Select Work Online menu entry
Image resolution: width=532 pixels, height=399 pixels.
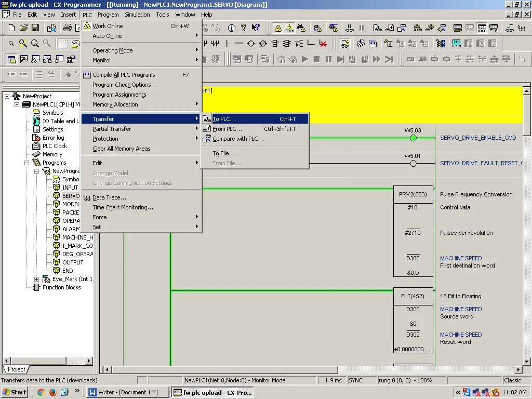click(141, 26)
